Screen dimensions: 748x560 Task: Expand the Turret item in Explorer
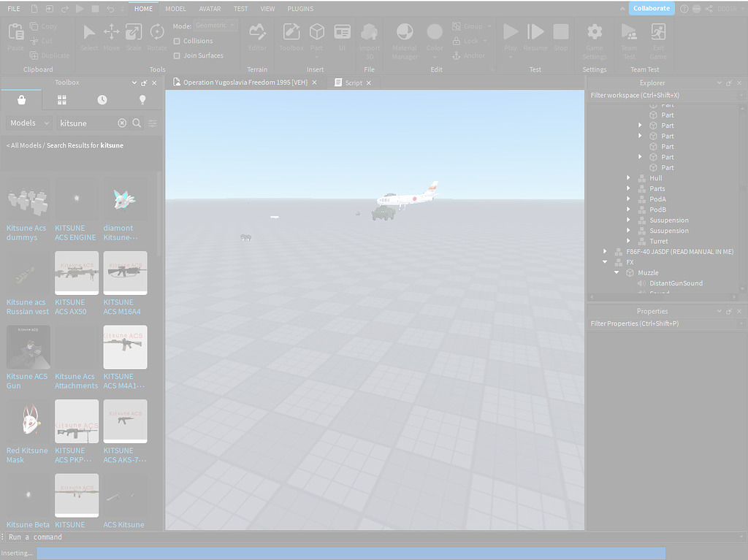pos(630,241)
